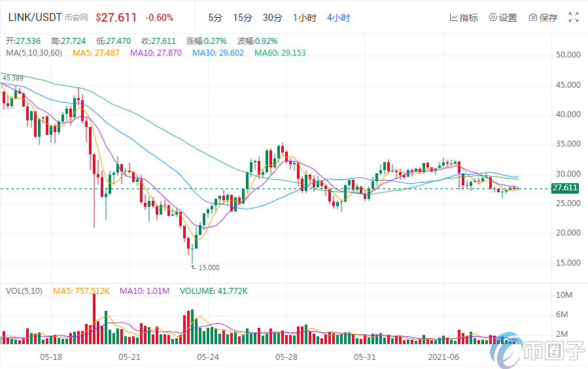Click the MA60: 29.153 legend value

[280, 53]
